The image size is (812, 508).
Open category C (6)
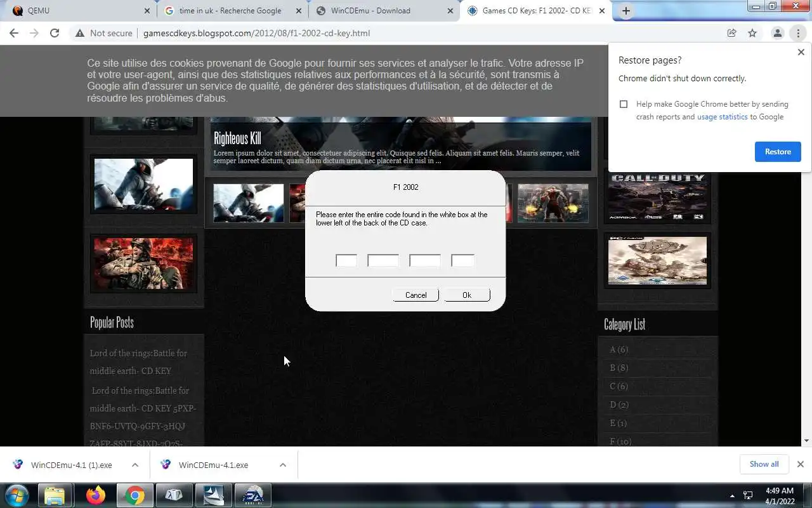[x=619, y=386]
